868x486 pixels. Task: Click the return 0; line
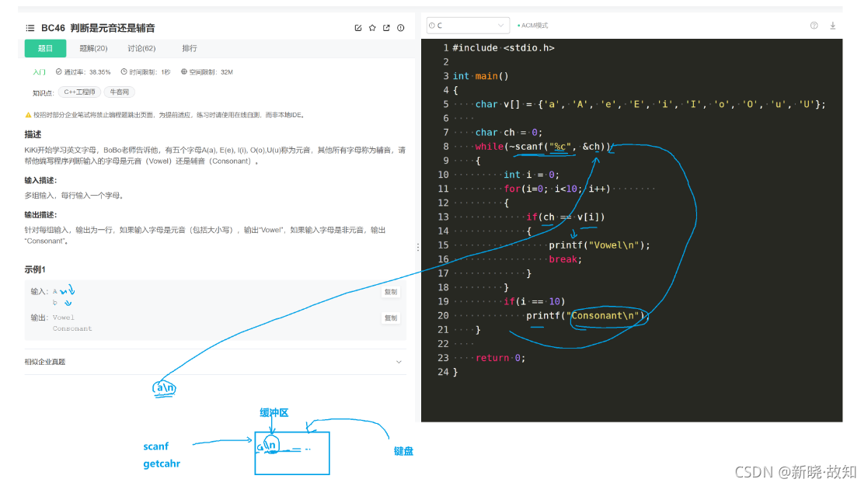500,358
